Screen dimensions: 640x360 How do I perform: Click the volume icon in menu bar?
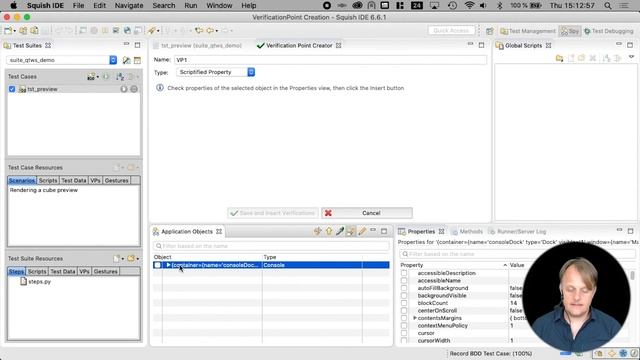point(483,6)
